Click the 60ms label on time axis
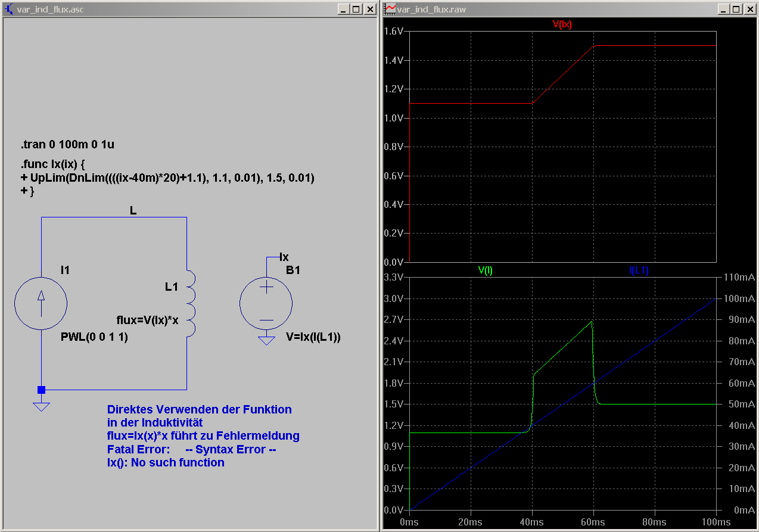This screenshot has height=532, width=759. (x=593, y=522)
